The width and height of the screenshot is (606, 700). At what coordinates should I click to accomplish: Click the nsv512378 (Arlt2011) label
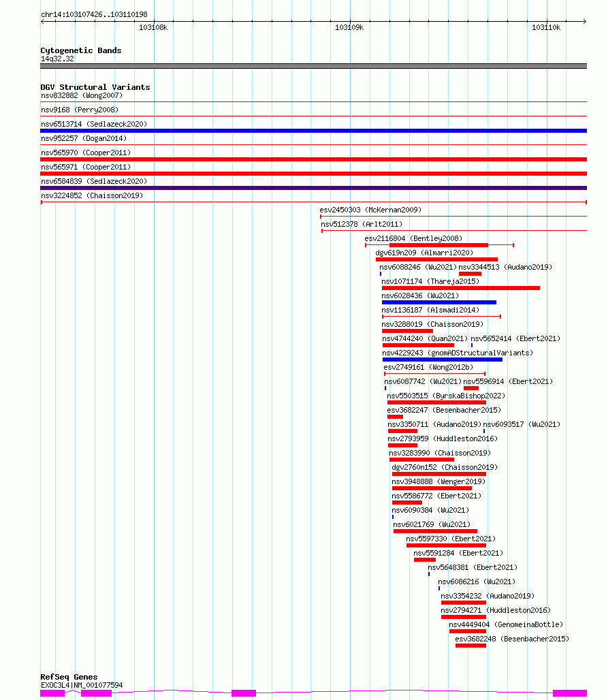[x=362, y=224]
